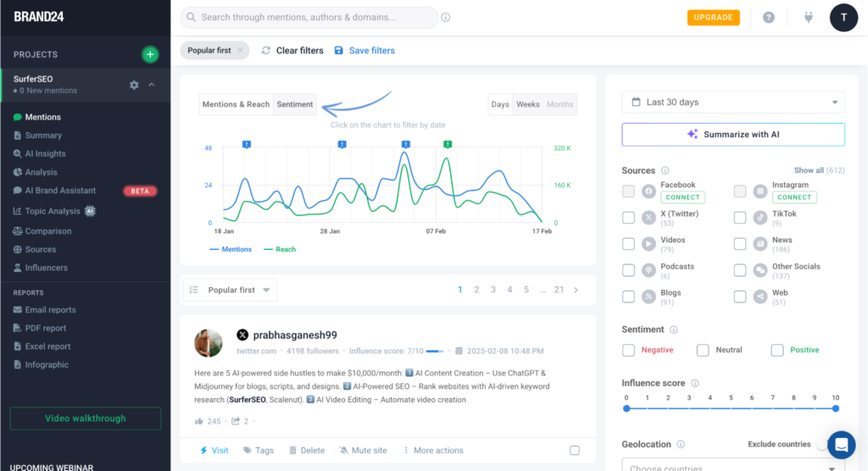The image size is (868, 471).
Task: Collapse the SurferSEO project chevron
Action: click(152, 85)
